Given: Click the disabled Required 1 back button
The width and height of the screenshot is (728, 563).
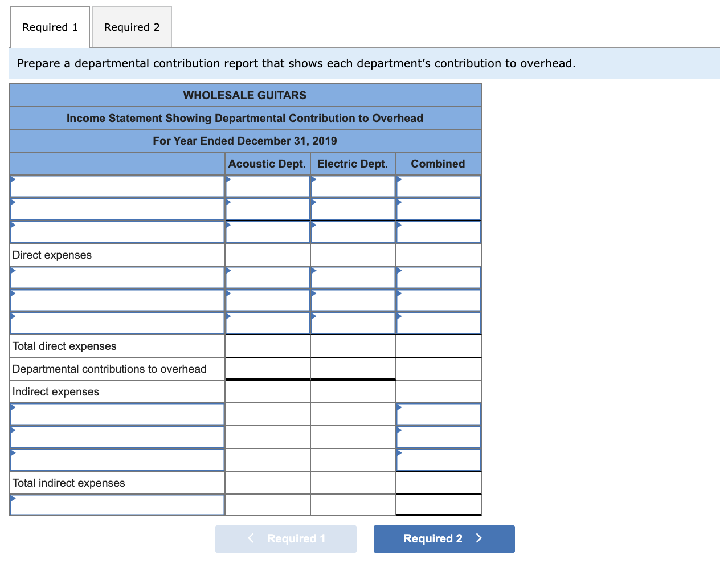Looking at the screenshot, I should 285,538.
